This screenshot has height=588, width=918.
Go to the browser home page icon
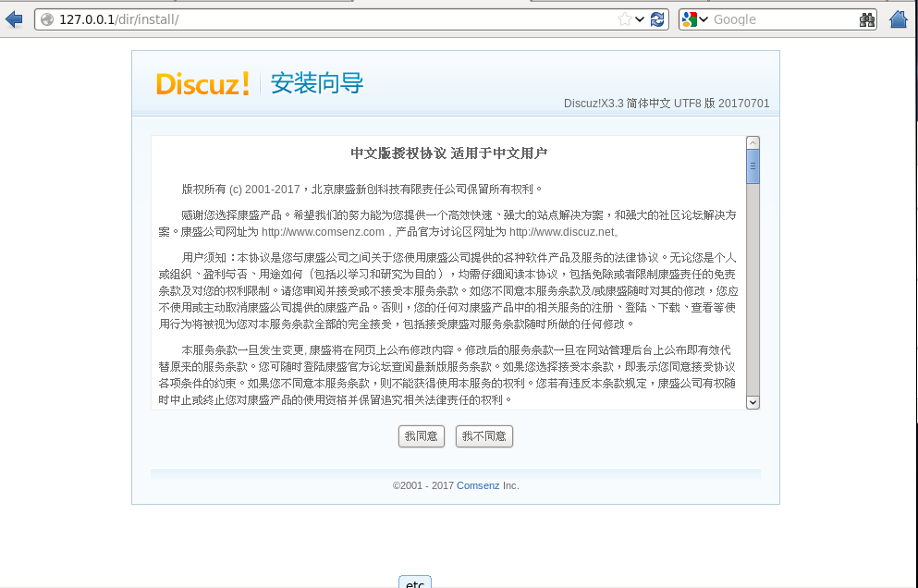[898, 19]
